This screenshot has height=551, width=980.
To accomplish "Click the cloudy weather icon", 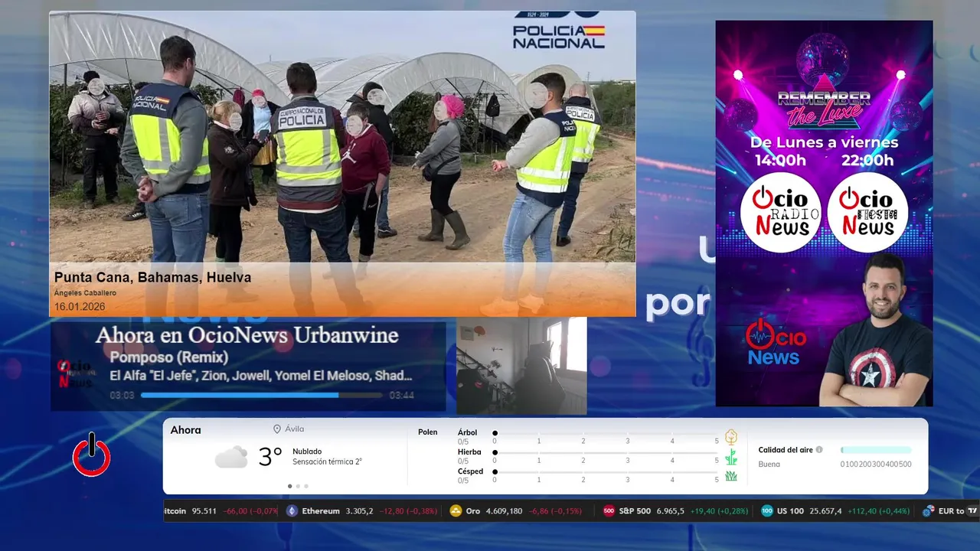I will pos(231,458).
